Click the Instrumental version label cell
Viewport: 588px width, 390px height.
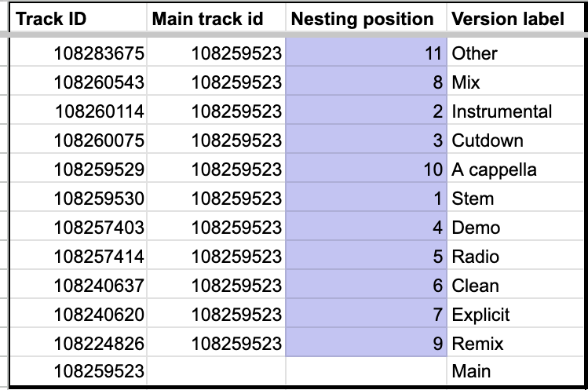(x=515, y=110)
